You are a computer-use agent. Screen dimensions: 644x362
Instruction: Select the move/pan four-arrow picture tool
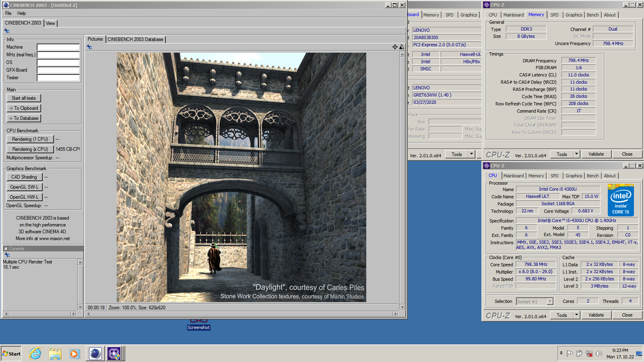395,47
